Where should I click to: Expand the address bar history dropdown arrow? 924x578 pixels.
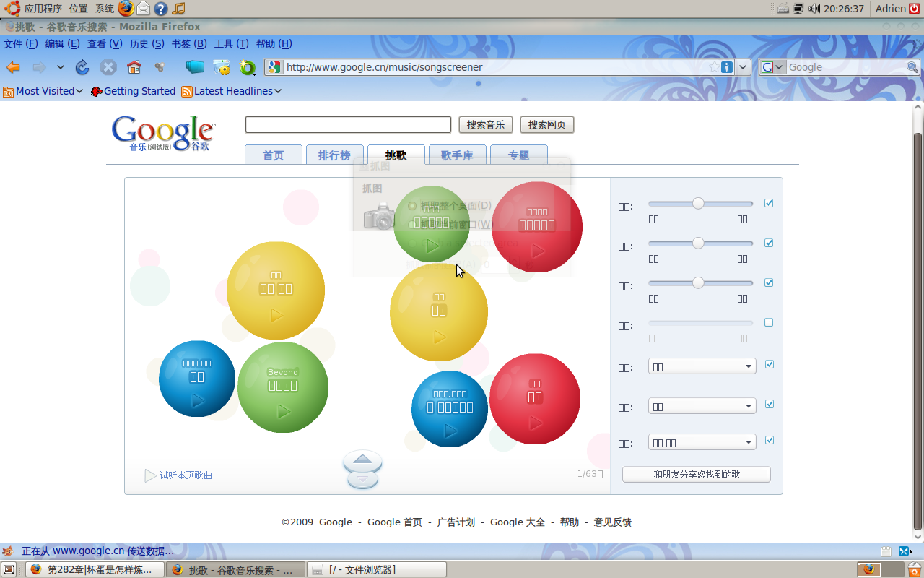tap(743, 67)
